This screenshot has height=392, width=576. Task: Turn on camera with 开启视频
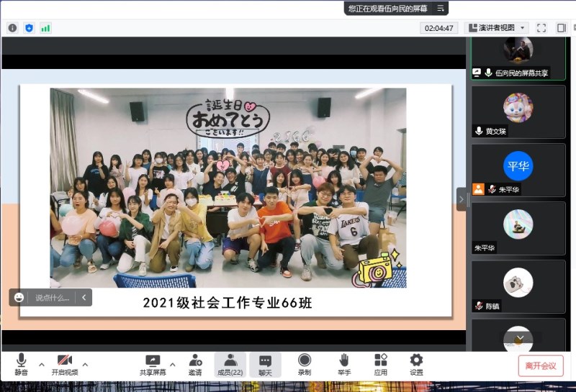64,365
